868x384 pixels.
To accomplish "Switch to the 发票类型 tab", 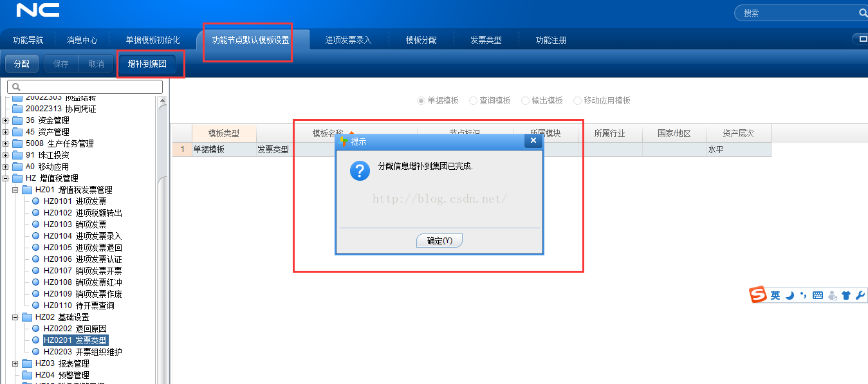I will point(486,40).
